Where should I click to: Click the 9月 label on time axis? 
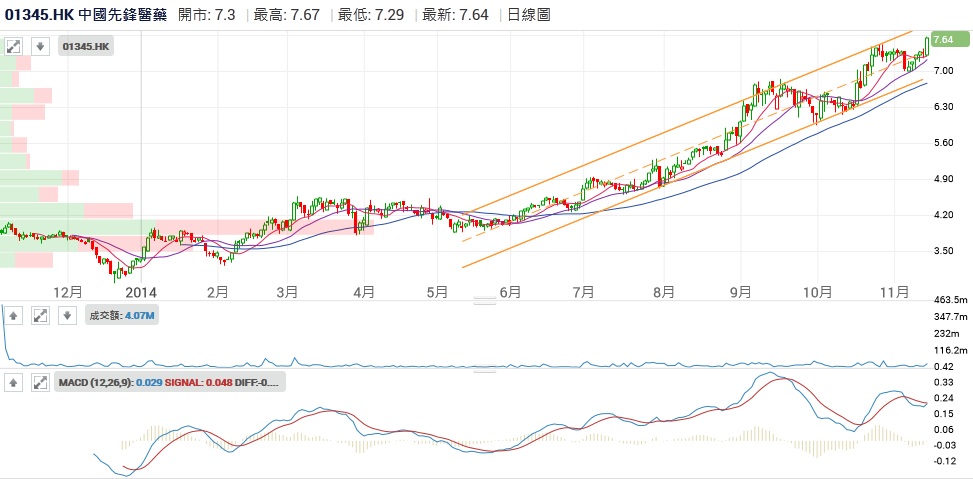[741, 292]
